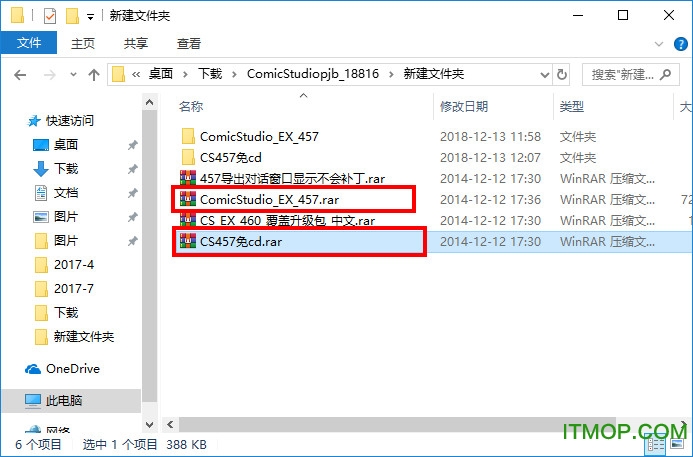Select CS_EX_460_覆盖升级包_中文.rar file
This screenshot has width=693, height=457.
pyautogui.click(x=287, y=221)
